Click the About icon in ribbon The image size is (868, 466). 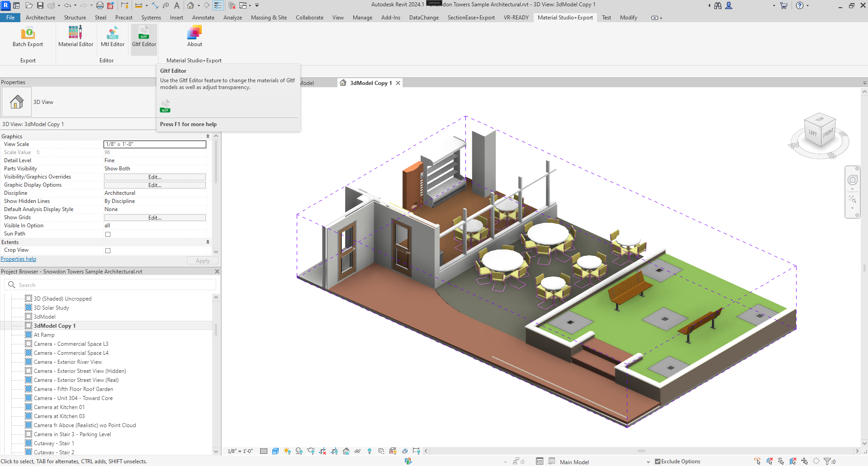[194, 37]
